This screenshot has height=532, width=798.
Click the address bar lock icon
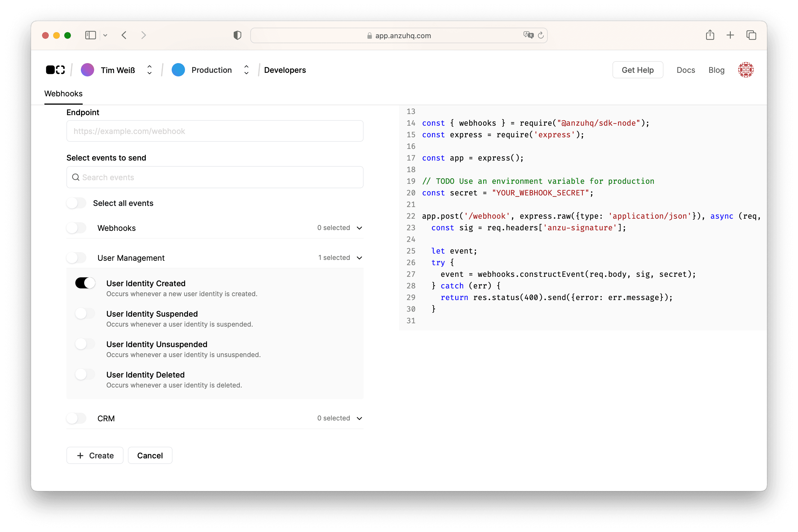click(x=369, y=36)
